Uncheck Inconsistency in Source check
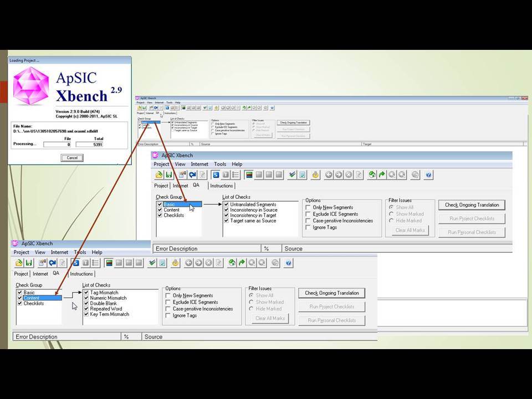532x399 pixels. click(226, 209)
